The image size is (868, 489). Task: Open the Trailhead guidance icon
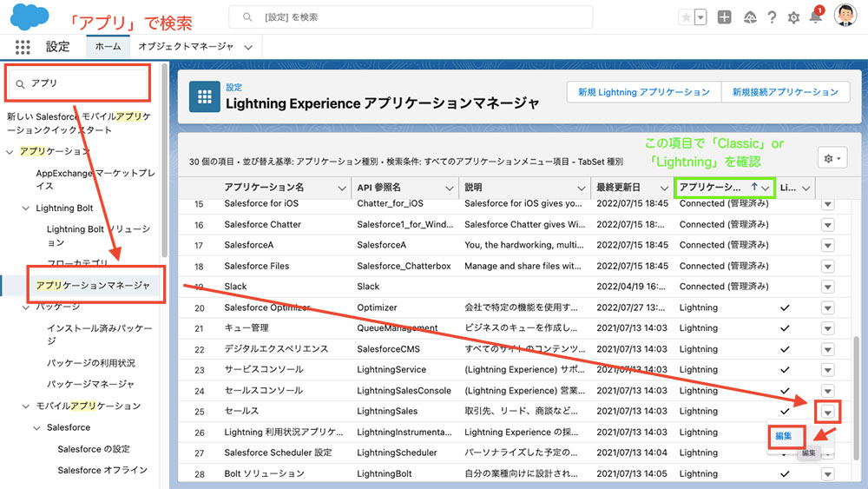tap(750, 17)
